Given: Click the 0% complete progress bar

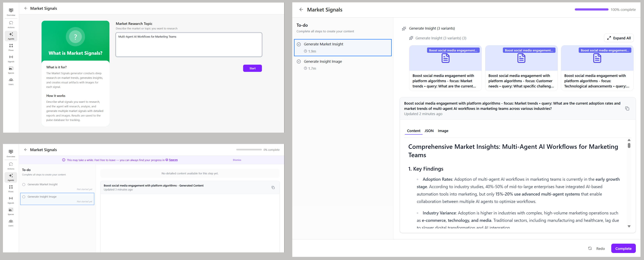Looking at the screenshot, I should coord(249,150).
